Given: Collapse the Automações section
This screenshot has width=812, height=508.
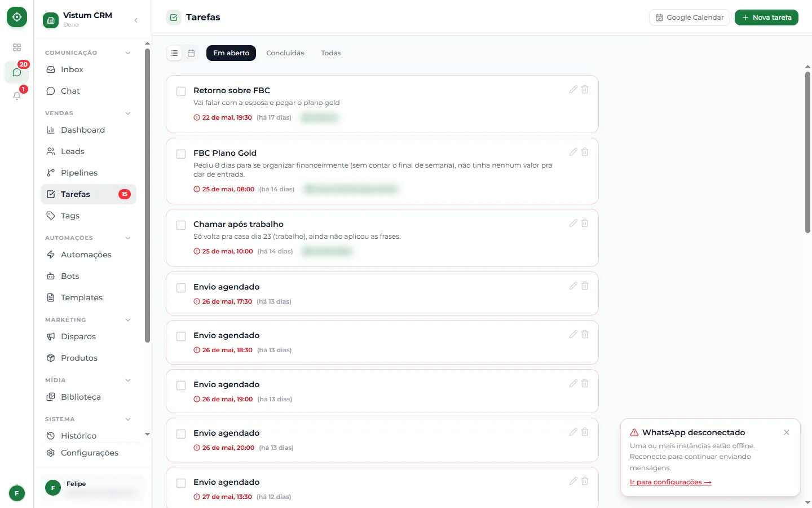Looking at the screenshot, I should (128, 238).
